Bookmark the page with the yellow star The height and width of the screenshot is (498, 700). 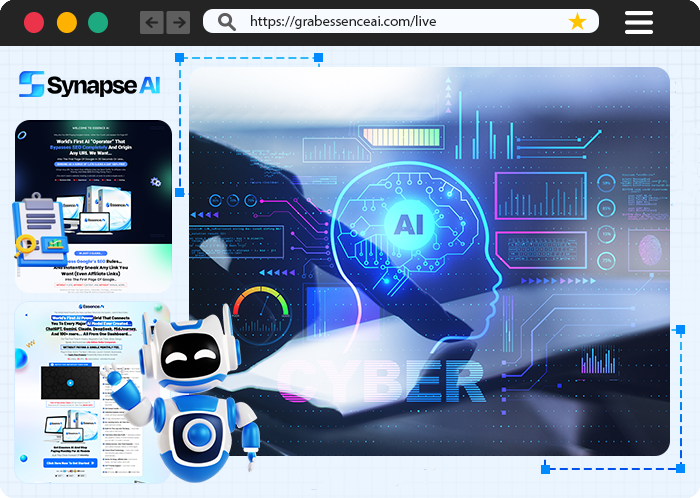click(577, 22)
